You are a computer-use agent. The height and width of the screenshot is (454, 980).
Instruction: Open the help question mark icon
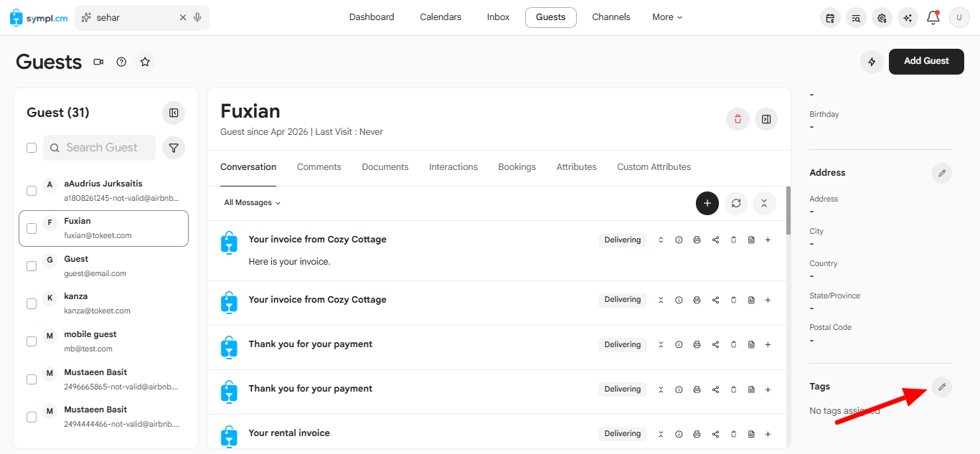121,62
